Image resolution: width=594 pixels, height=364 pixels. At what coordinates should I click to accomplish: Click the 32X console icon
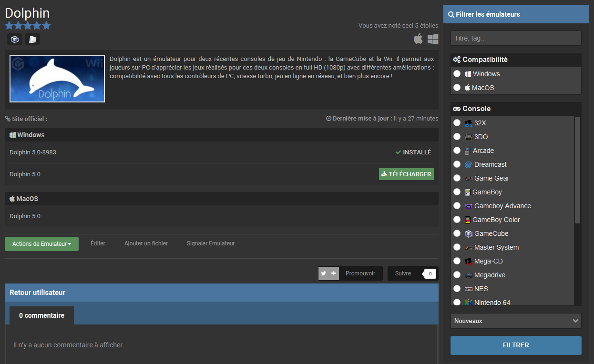468,123
